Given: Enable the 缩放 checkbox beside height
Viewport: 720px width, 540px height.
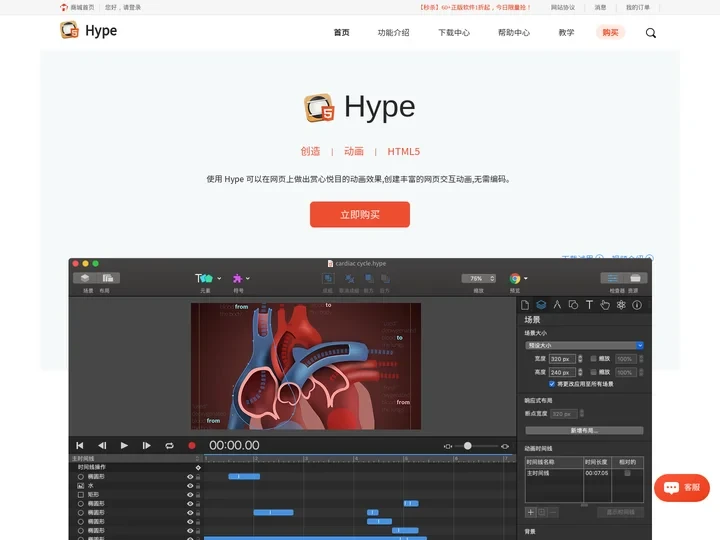Looking at the screenshot, I should (593, 372).
